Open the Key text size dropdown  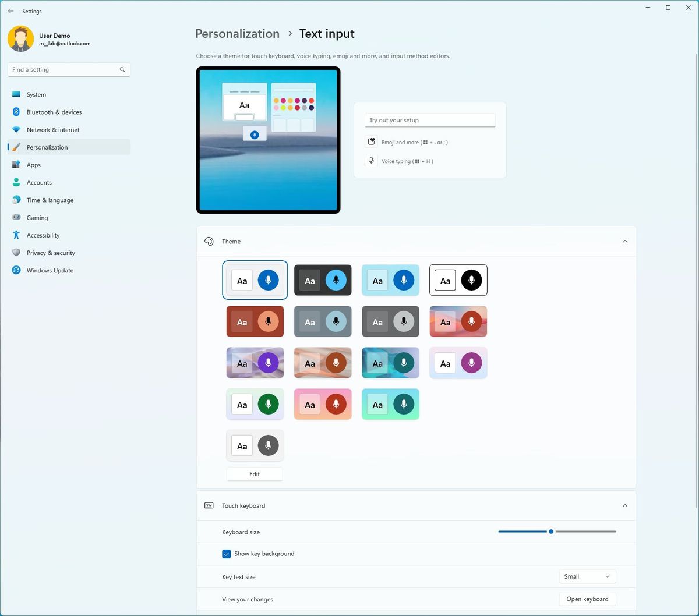587,576
